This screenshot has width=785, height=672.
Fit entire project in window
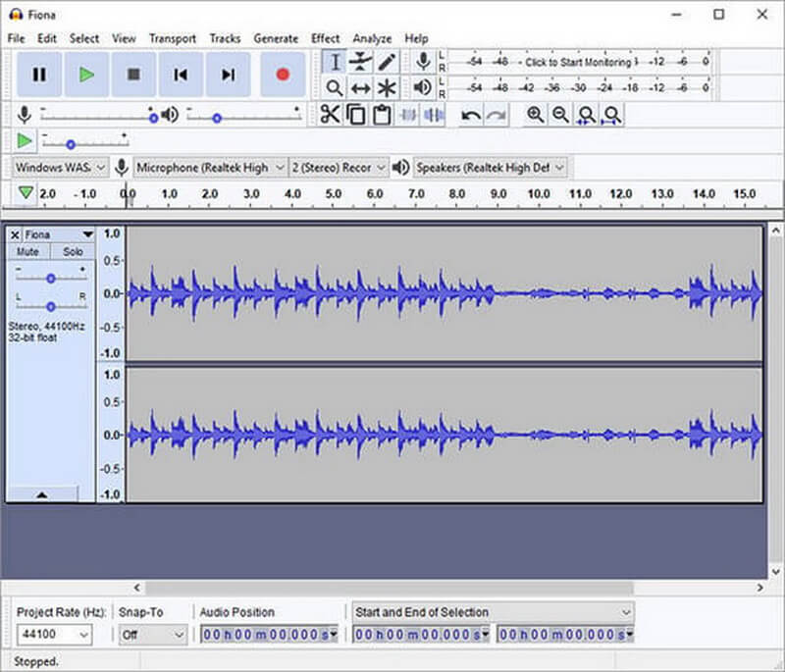pos(612,115)
